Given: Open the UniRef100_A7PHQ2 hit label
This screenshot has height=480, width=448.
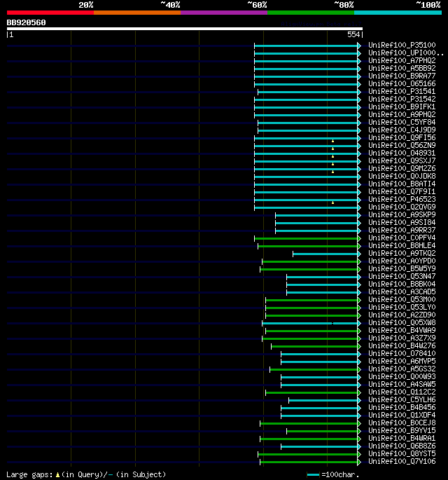Looking at the screenshot, I should point(402,60).
